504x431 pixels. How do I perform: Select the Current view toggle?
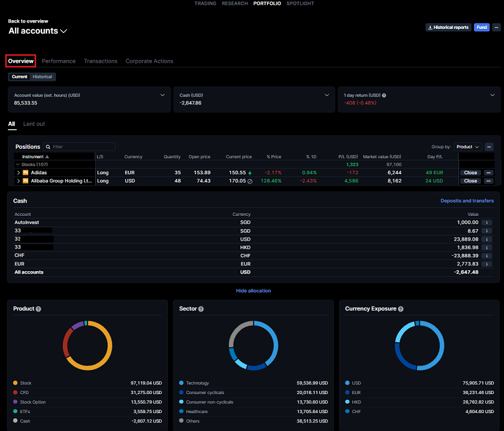[20, 77]
